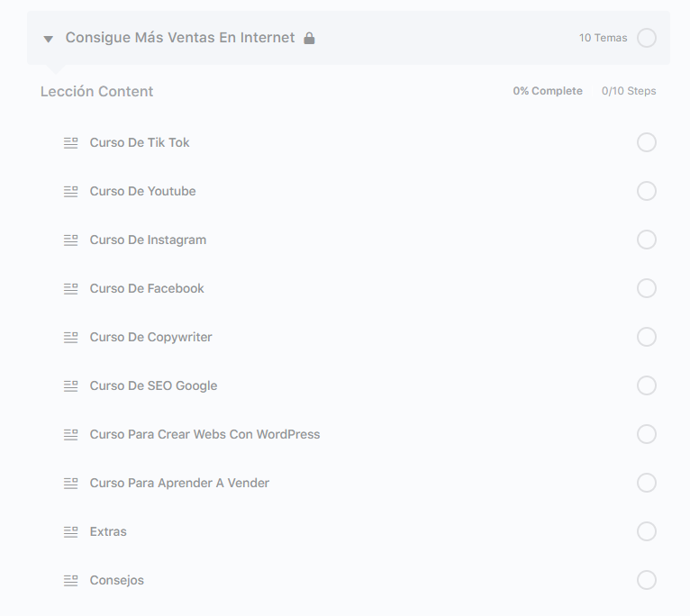The image size is (690, 616).
Task: Click lock icon next to lesson title
Action: click(309, 39)
